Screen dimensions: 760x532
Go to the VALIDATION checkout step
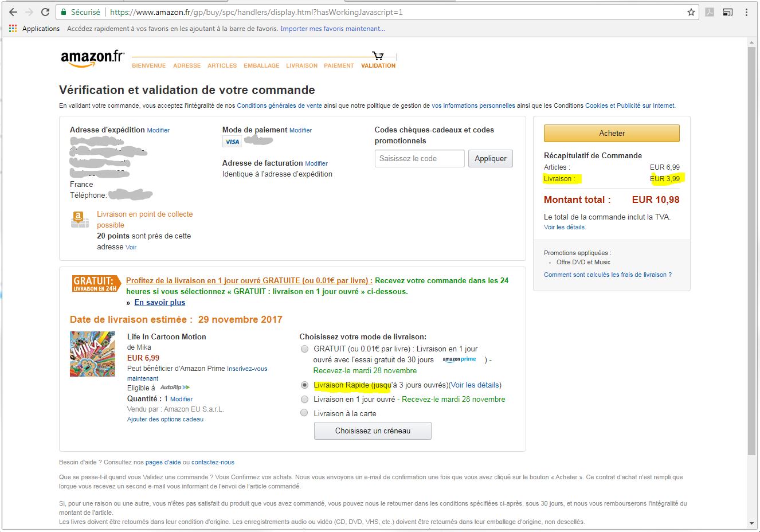[378, 66]
